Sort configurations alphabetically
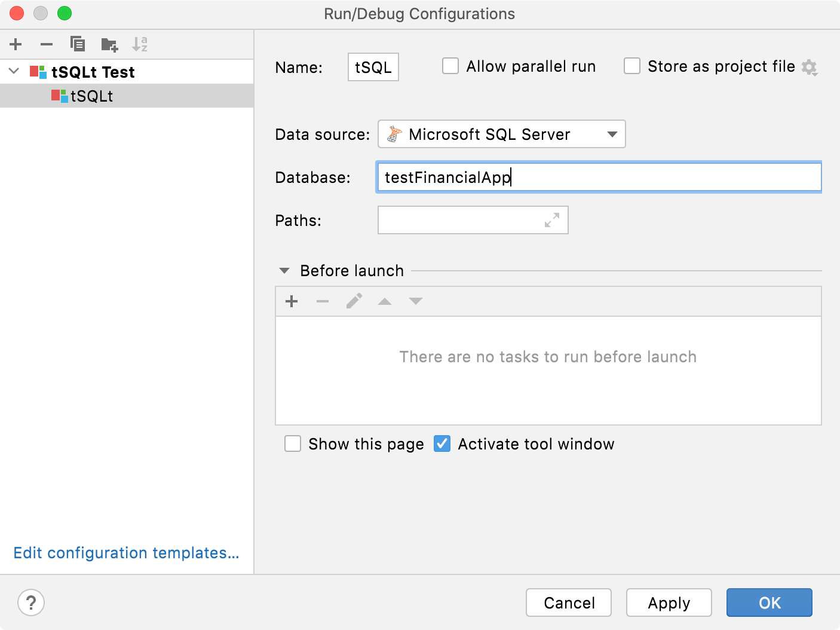The height and width of the screenshot is (630, 840). (140, 44)
